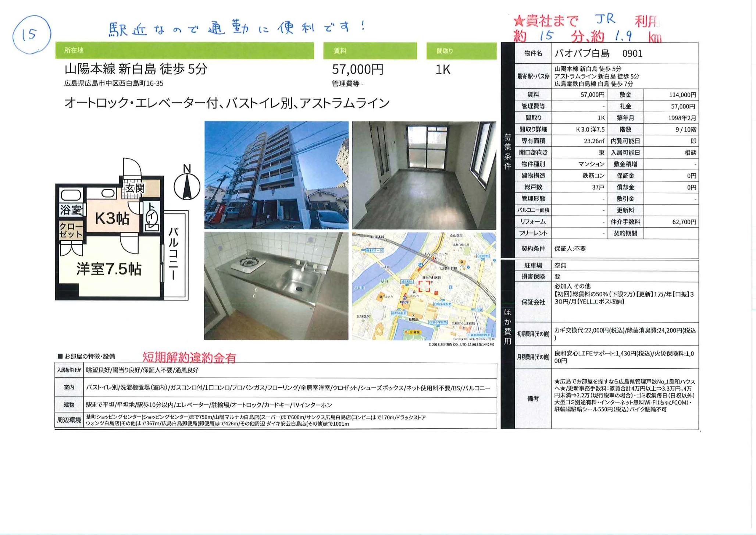Click the 57,000円 rent amount
The height and width of the screenshot is (535, 756).
(x=357, y=70)
